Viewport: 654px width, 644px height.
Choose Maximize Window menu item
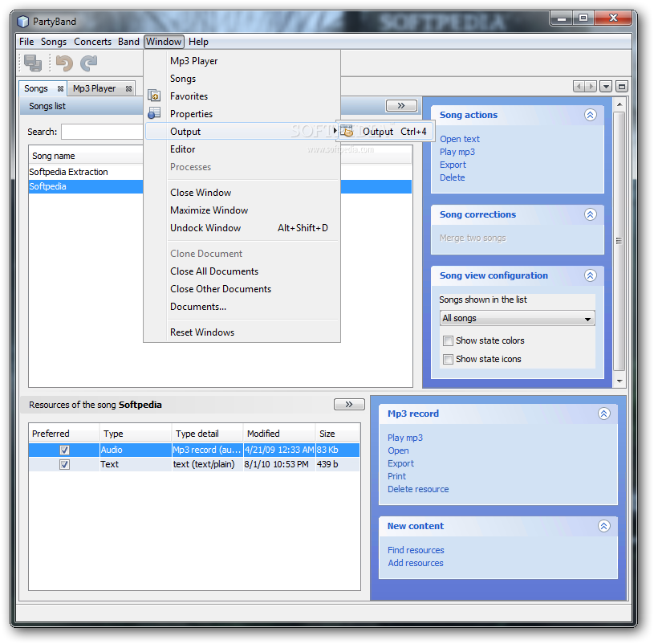pyautogui.click(x=242, y=210)
